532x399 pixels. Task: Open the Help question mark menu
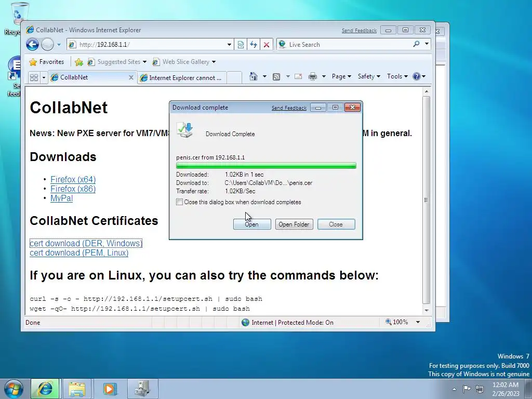click(419, 76)
